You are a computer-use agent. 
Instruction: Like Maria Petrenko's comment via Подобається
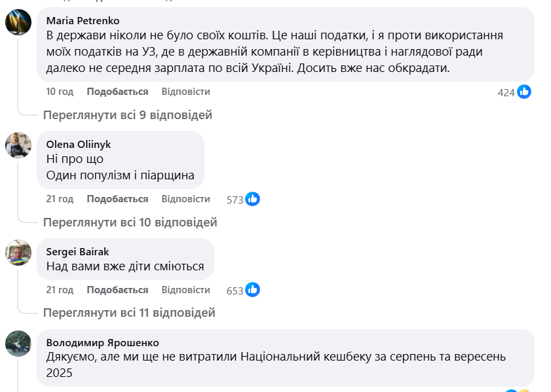click(x=117, y=92)
